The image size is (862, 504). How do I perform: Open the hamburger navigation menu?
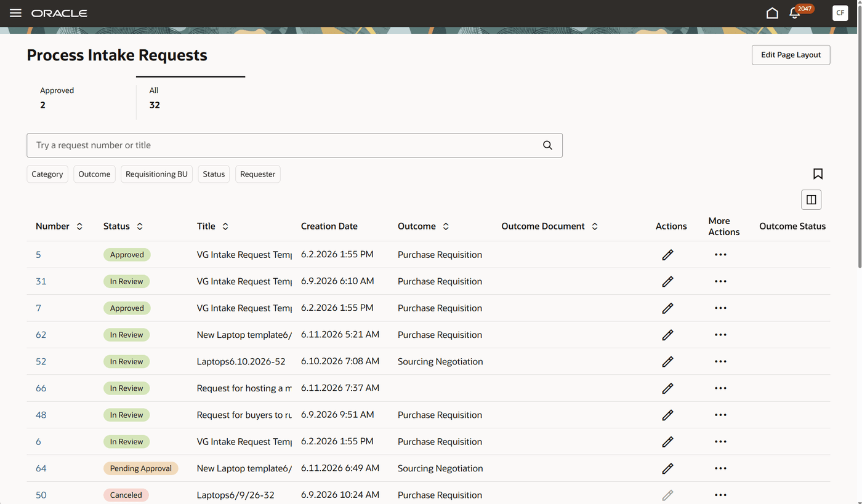tap(15, 13)
